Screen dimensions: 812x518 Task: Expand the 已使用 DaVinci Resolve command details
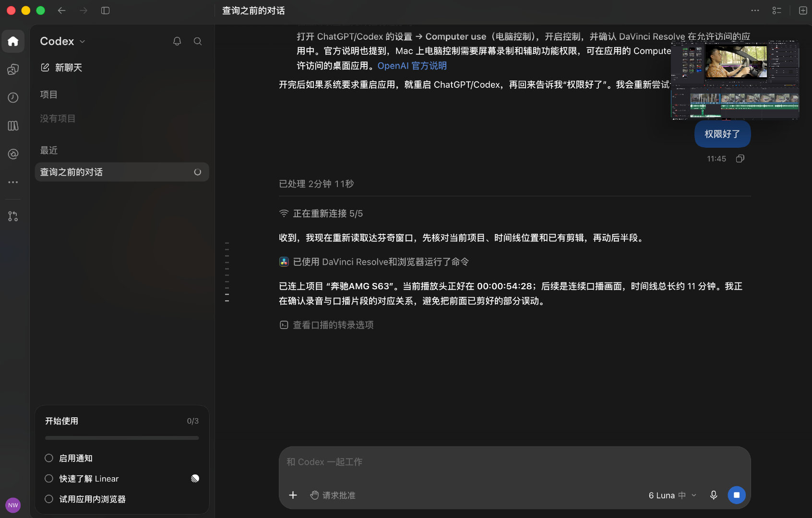pos(374,262)
